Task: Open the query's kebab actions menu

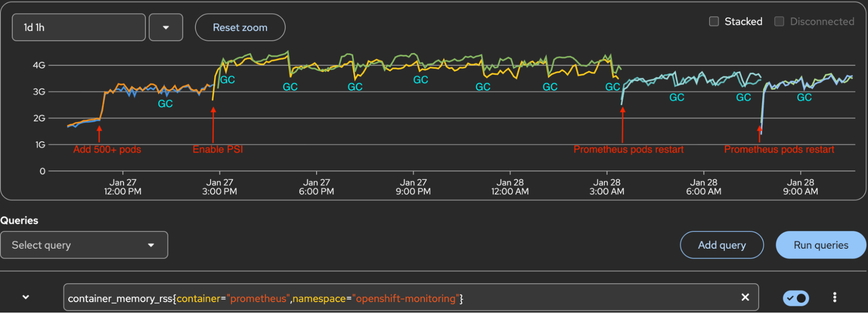Action: pos(835,297)
